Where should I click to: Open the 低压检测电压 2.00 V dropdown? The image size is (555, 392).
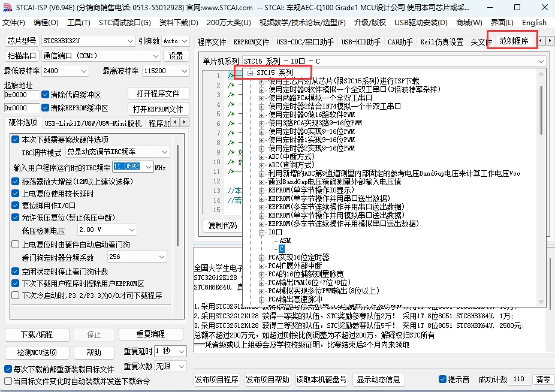pos(132,230)
